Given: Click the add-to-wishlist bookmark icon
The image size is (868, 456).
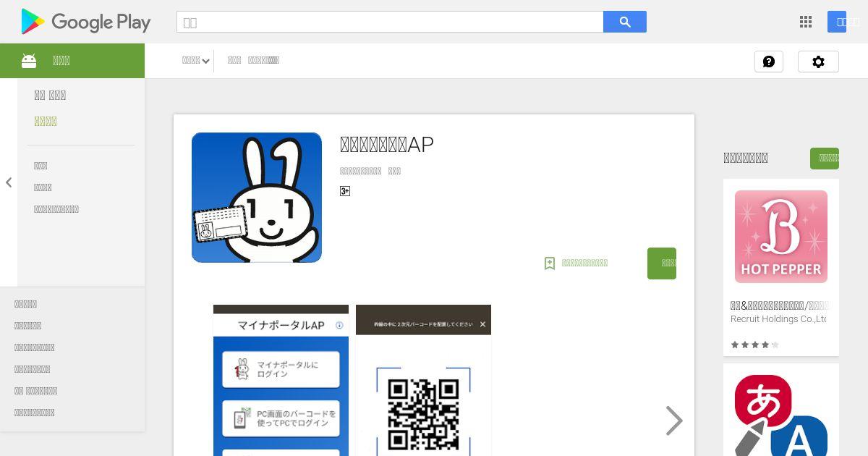Looking at the screenshot, I should pos(550,263).
